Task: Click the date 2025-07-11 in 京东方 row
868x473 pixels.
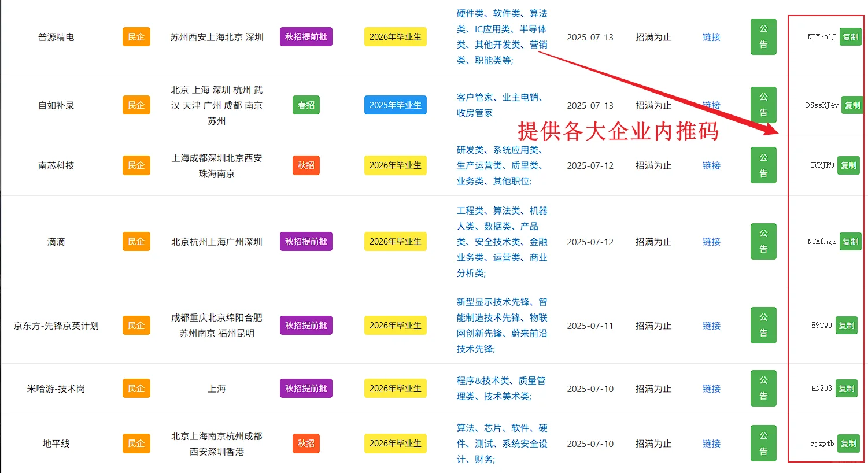Action: tap(590, 326)
